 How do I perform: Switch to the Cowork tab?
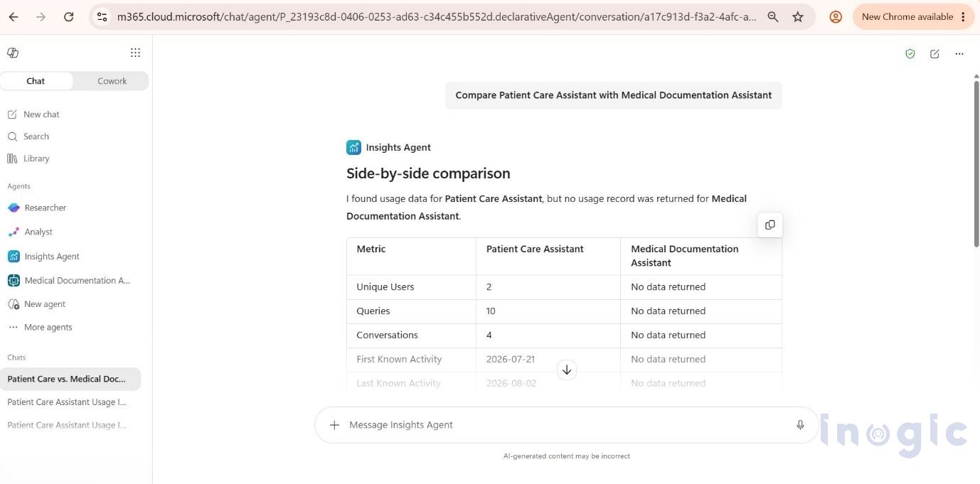pyautogui.click(x=112, y=81)
